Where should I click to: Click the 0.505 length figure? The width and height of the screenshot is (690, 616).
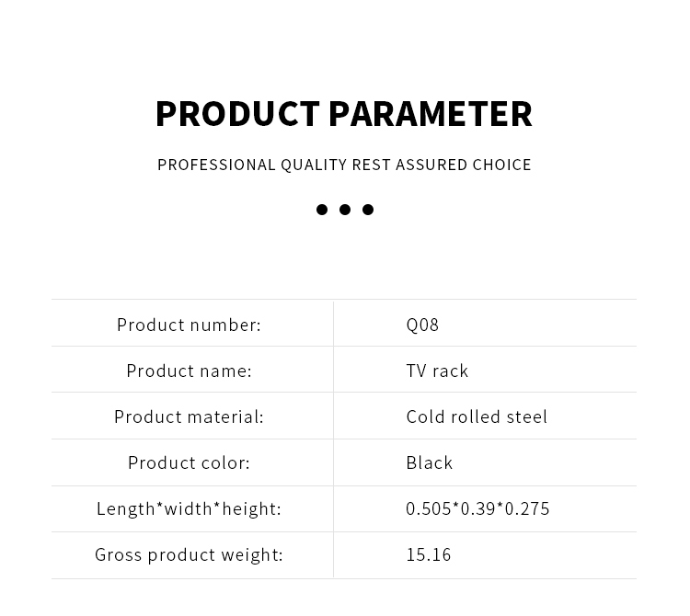[427, 508]
